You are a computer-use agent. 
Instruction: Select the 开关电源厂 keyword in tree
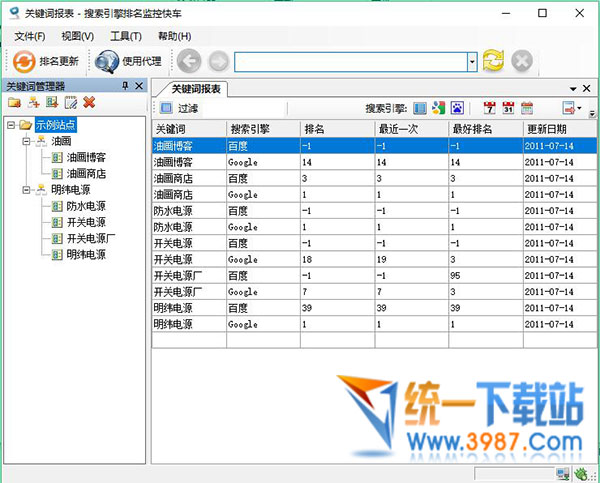(91, 238)
